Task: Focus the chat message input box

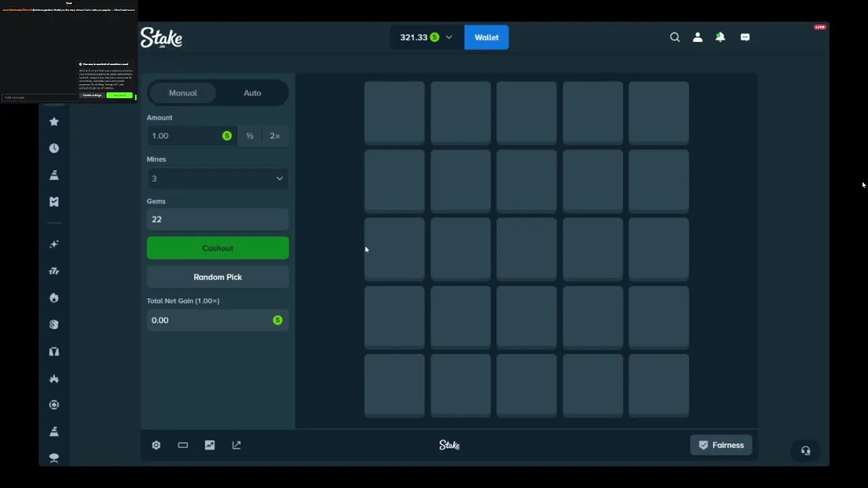Action: point(39,98)
